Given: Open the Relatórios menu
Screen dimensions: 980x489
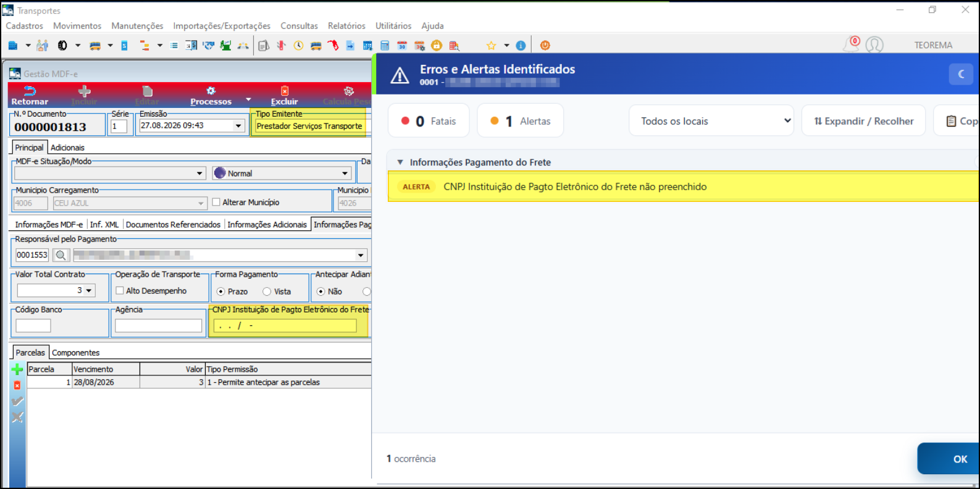Looking at the screenshot, I should tap(346, 26).
